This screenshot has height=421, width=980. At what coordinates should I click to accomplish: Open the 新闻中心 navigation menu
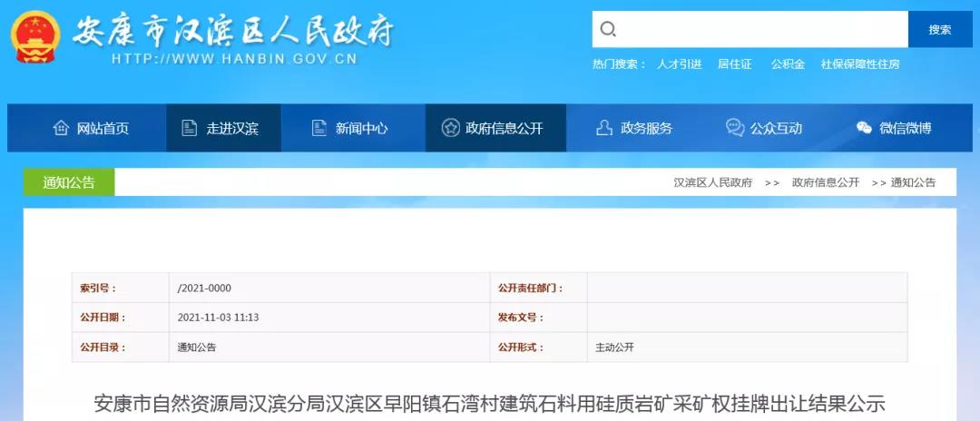(x=361, y=128)
